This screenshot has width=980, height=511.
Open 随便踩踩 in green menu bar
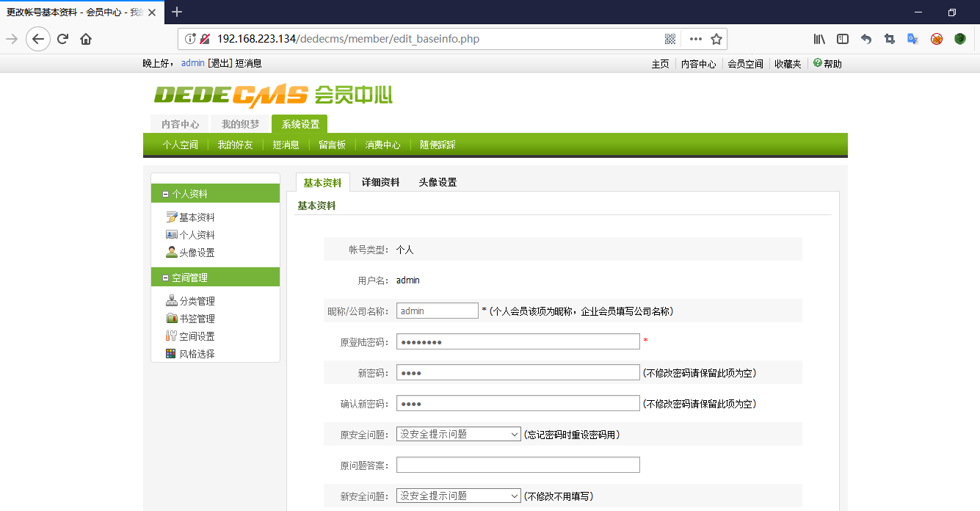(438, 145)
